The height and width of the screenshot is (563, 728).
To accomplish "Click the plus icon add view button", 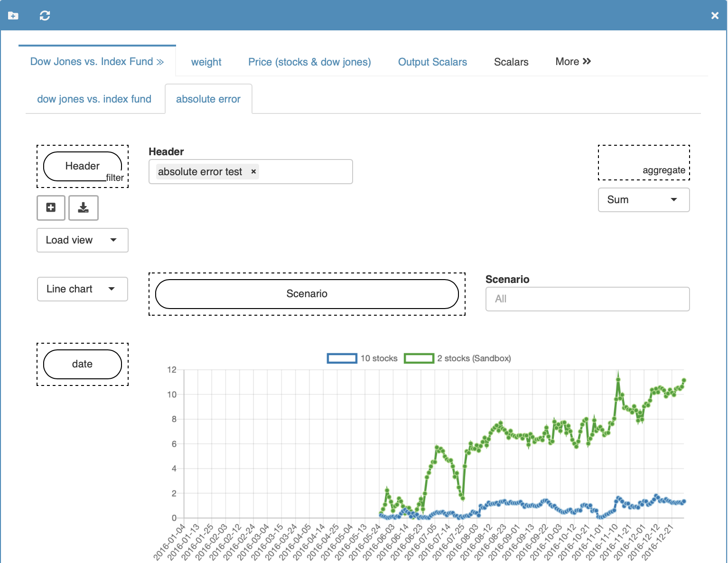I will (51, 207).
